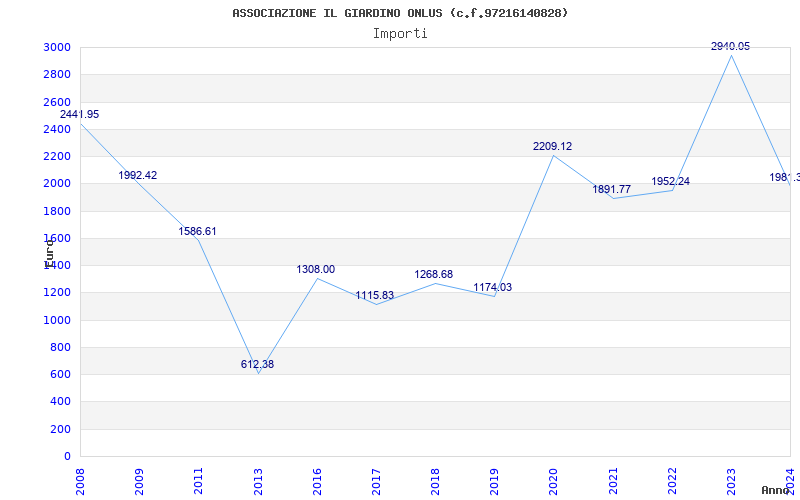Click the 1115.83 data label
The width and height of the screenshot is (800, 500).
(375, 295)
